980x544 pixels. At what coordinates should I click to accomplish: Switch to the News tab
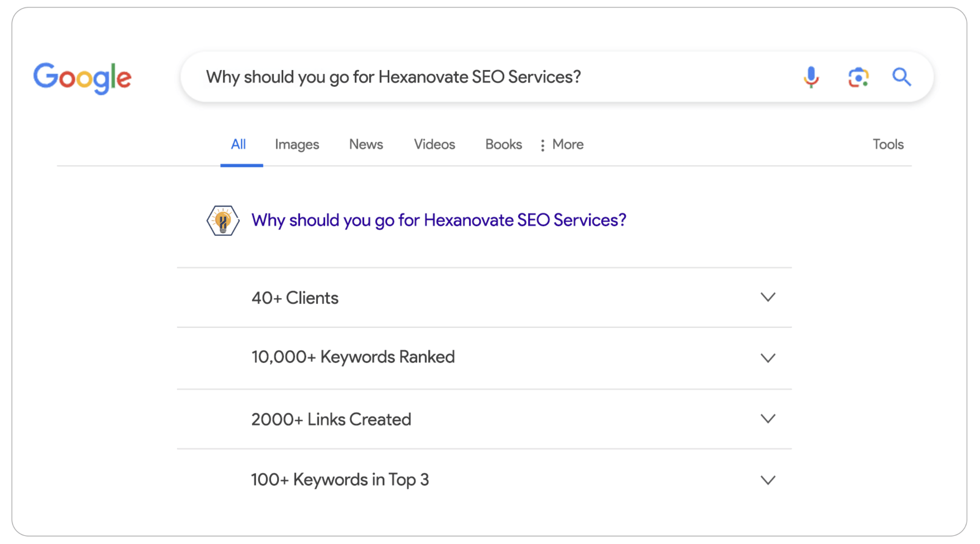point(366,145)
